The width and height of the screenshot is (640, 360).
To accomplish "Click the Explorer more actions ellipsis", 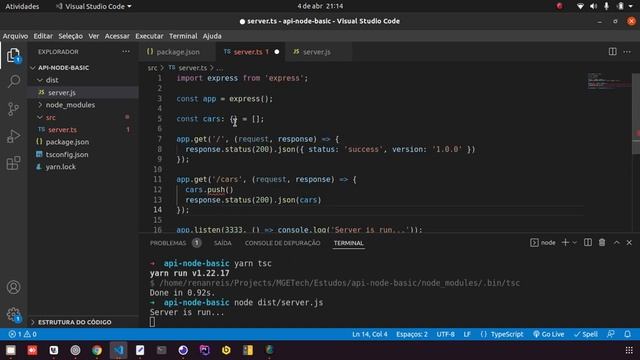I will [126, 51].
